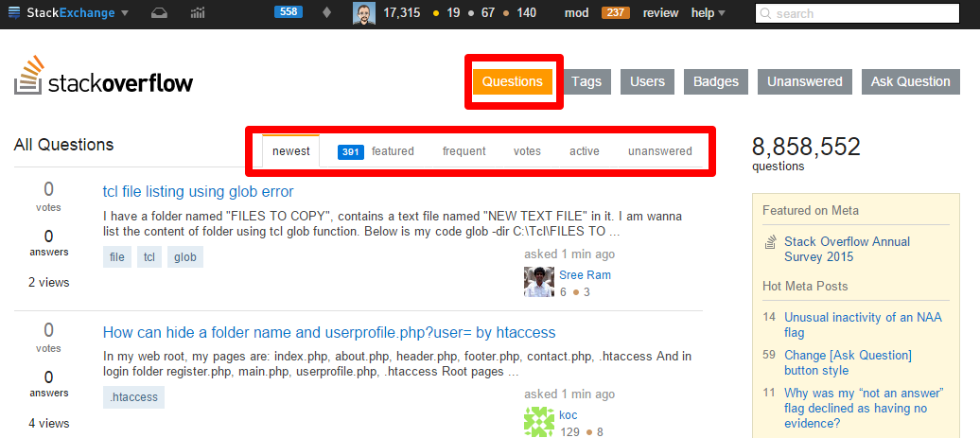Viewport: 980px width, 438px height.
Task: Click 'Hot Meta Posts' heading
Action: (805, 287)
